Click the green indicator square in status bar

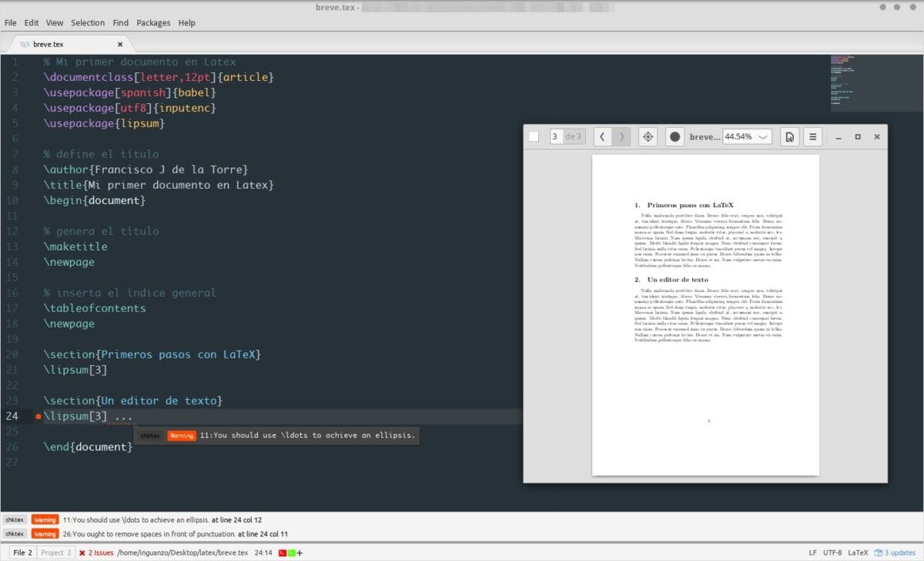291,552
